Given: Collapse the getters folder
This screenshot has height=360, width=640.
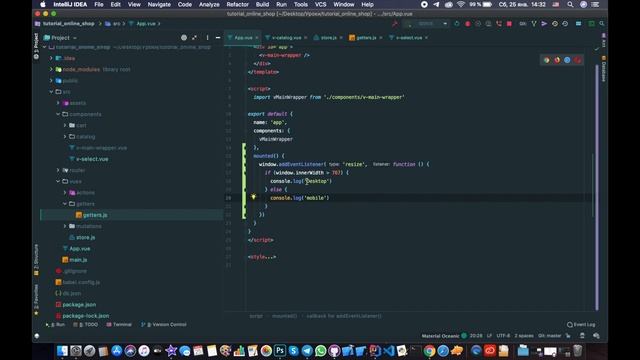Looking at the screenshot, I should pyautogui.click(x=65, y=204).
